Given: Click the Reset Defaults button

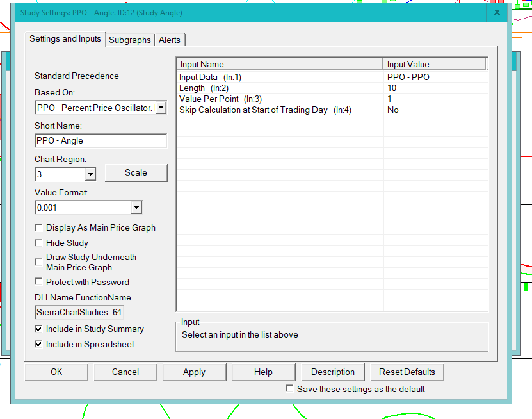Looking at the screenshot, I should [407, 372].
